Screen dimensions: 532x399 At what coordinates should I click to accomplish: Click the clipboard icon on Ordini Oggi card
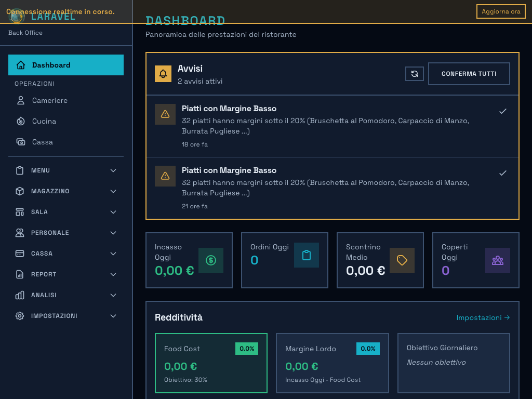pyautogui.click(x=307, y=255)
